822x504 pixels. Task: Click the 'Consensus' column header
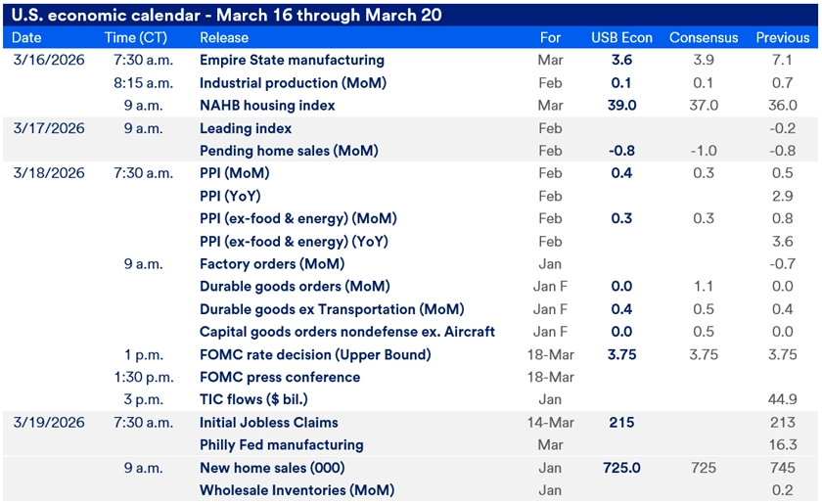click(704, 38)
